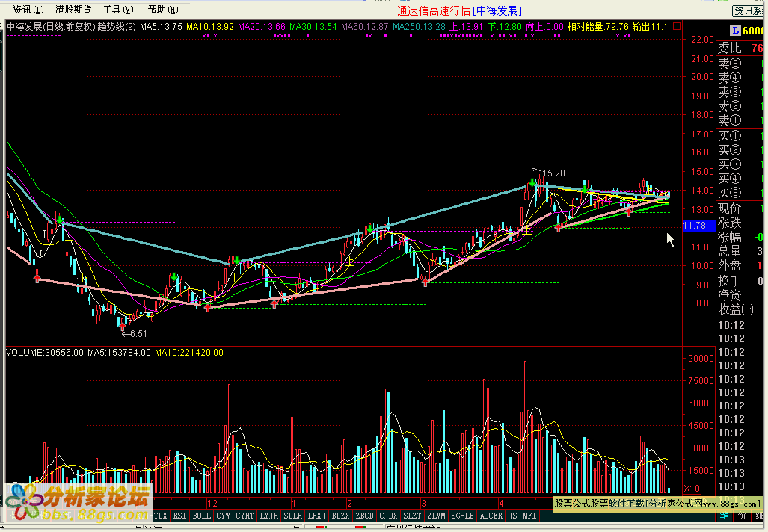Switch to the 笔 tab in quote panel

[x=725, y=516]
